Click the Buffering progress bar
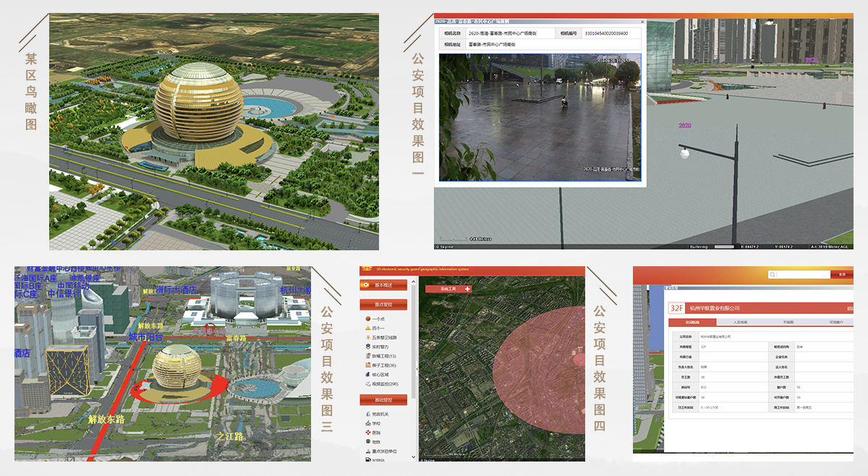The image size is (868, 476). point(724,246)
